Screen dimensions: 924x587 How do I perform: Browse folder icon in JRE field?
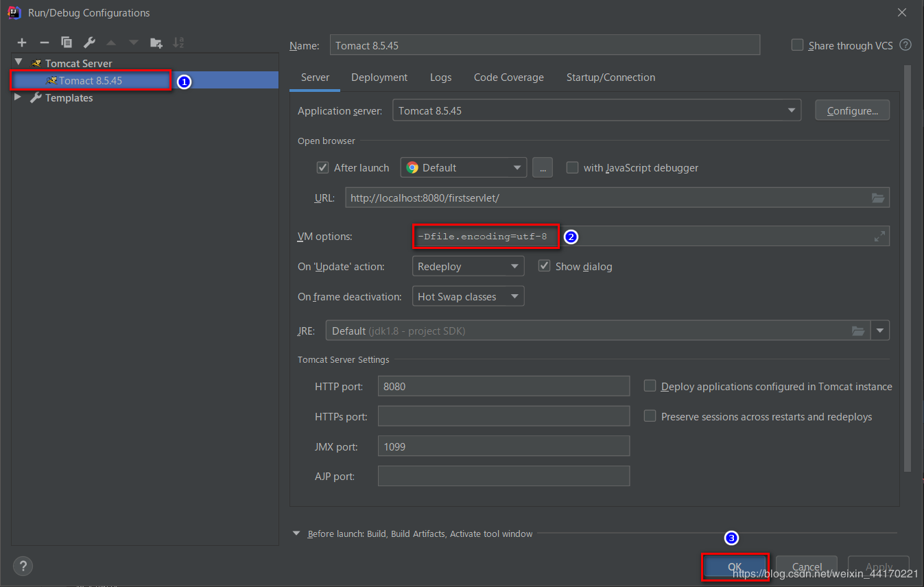coord(858,331)
